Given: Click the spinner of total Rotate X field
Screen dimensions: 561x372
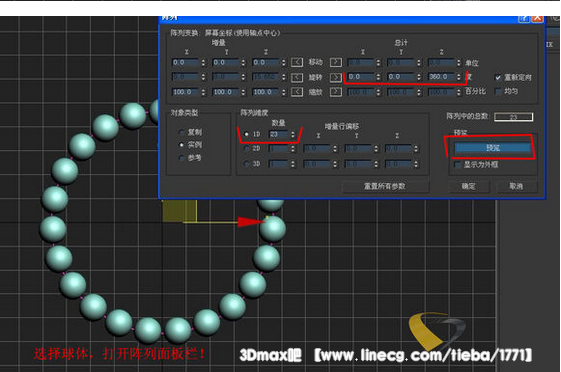Looking at the screenshot, I should tap(379, 77).
